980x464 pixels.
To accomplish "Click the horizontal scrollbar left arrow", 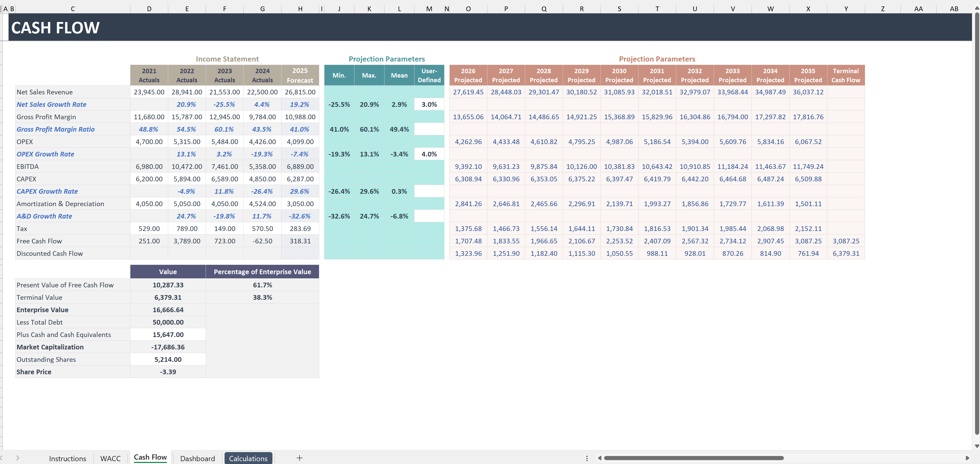I will [x=600, y=458].
